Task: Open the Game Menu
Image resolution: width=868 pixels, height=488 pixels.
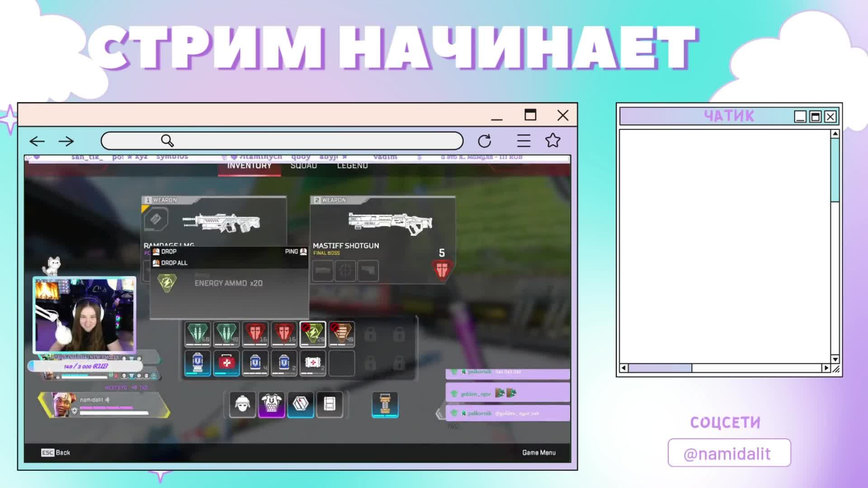Action: [538, 452]
